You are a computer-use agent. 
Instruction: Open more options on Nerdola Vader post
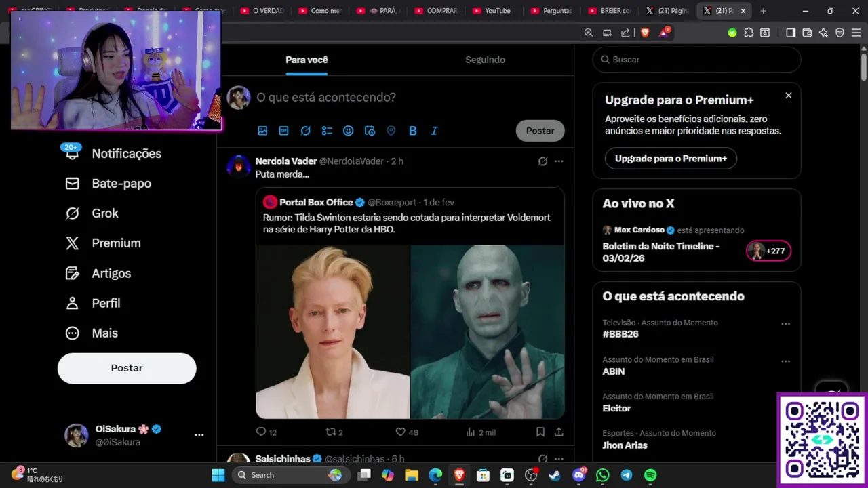click(559, 161)
